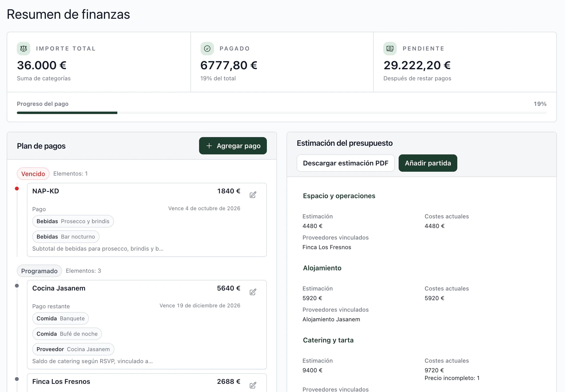This screenshot has height=392, width=565.
Task: Click the payment progress bar
Action: [282, 113]
